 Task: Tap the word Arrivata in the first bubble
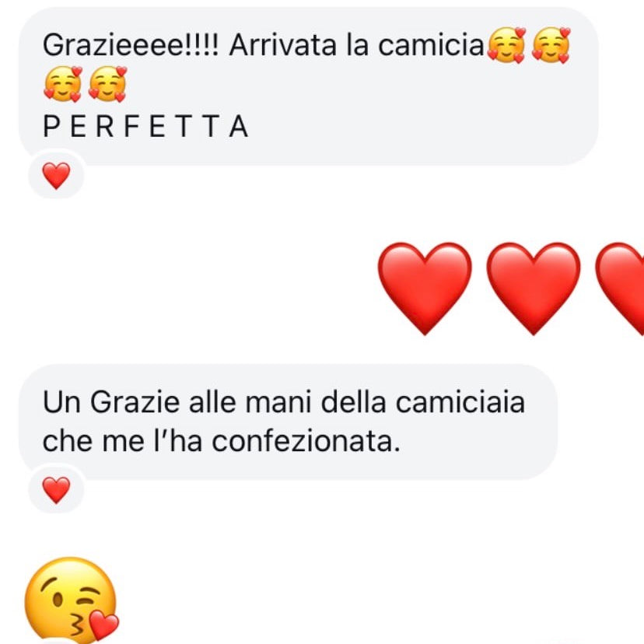283,45
